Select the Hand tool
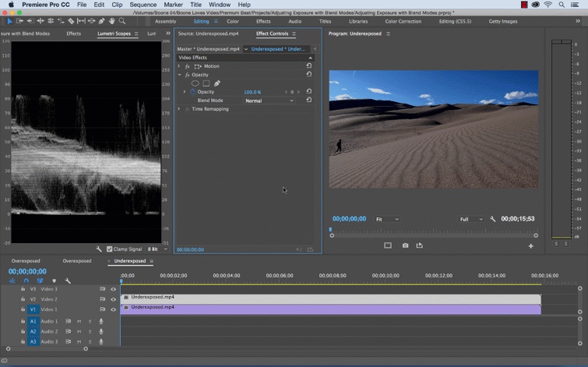This screenshot has height=367, width=588. click(112, 21)
